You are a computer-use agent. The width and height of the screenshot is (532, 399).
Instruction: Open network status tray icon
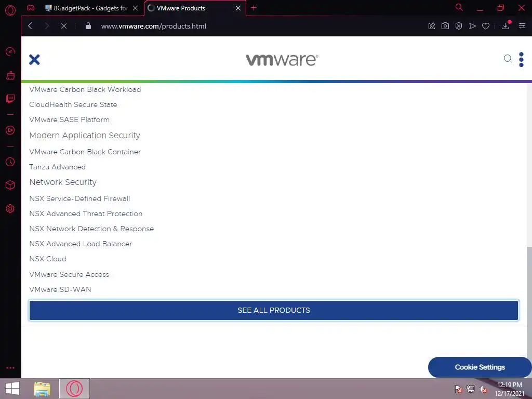coord(471,389)
